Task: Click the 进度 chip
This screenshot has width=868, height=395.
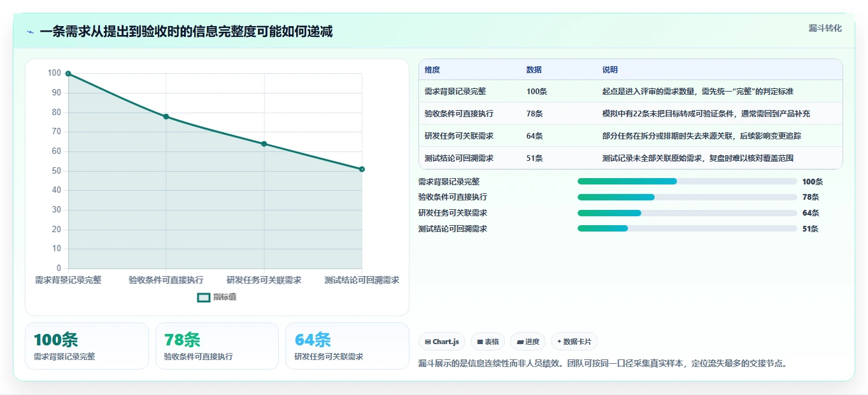Action: (x=528, y=342)
